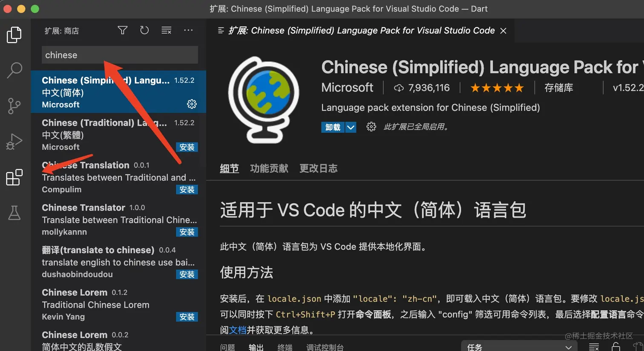Viewport: 644px width, 351px height.
Task: Select Chinese (Traditional) Language Pack list item
Action: [118, 134]
